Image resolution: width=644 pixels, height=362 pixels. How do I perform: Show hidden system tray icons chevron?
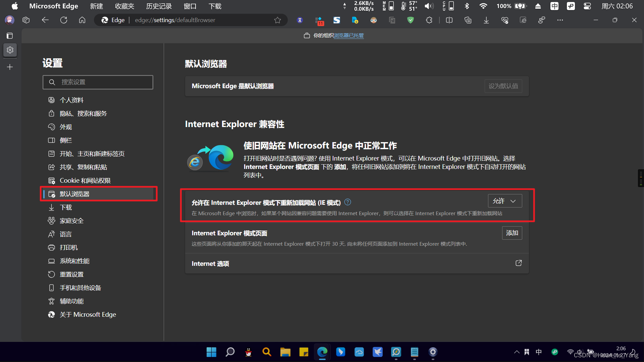(517, 352)
